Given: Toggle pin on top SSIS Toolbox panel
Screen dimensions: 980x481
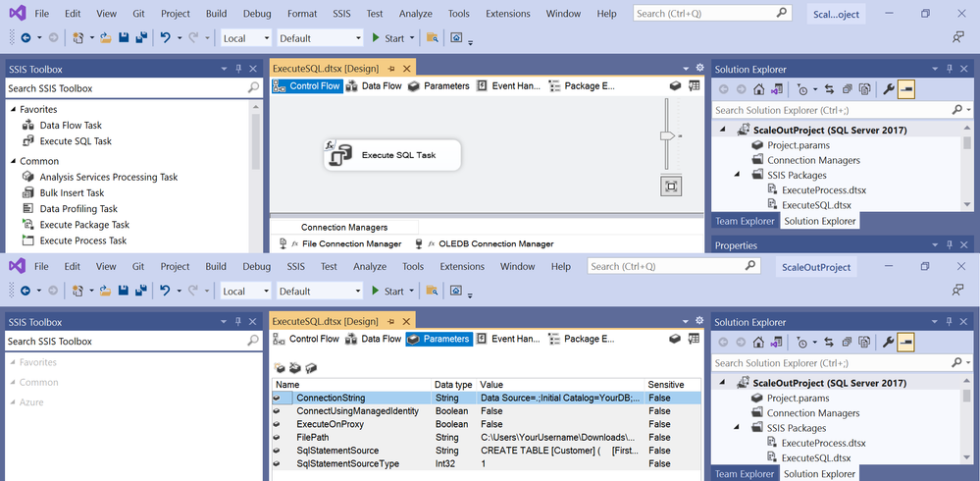Looking at the screenshot, I should (x=238, y=69).
